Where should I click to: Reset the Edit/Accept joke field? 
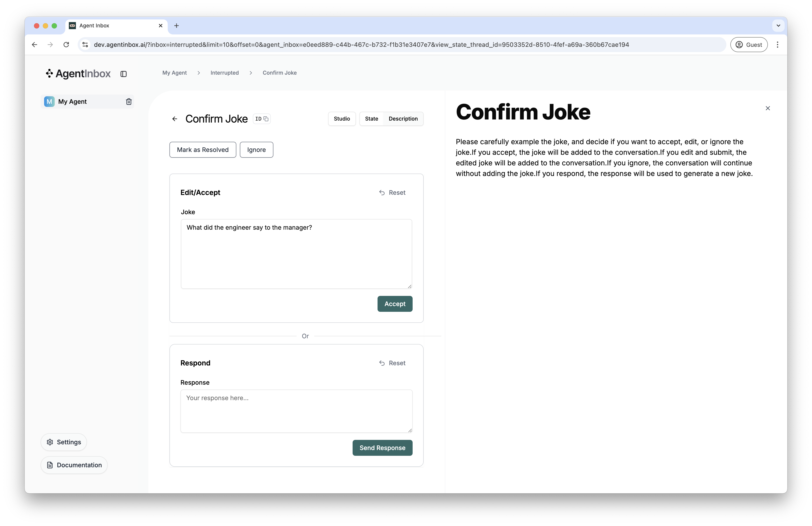coord(392,193)
